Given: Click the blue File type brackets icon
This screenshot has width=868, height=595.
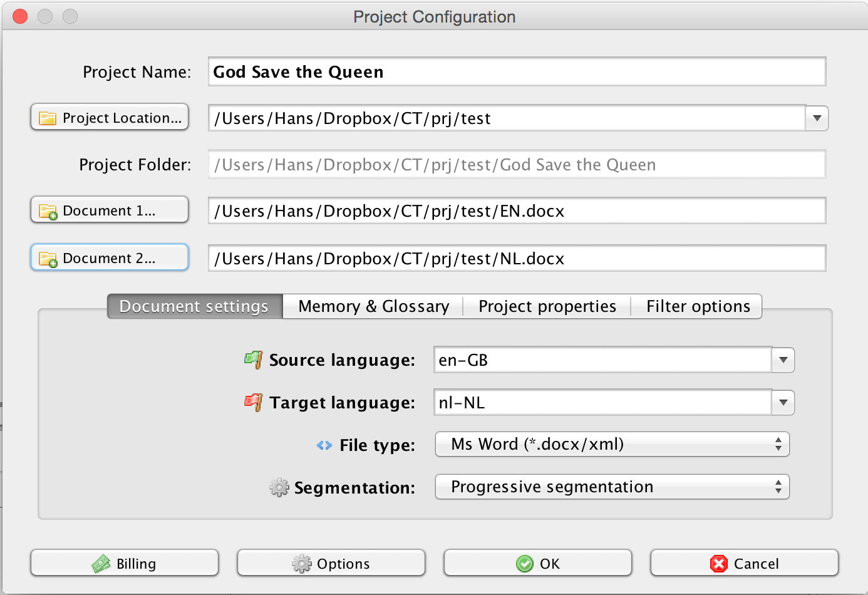Looking at the screenshot, I should [324, 445].
